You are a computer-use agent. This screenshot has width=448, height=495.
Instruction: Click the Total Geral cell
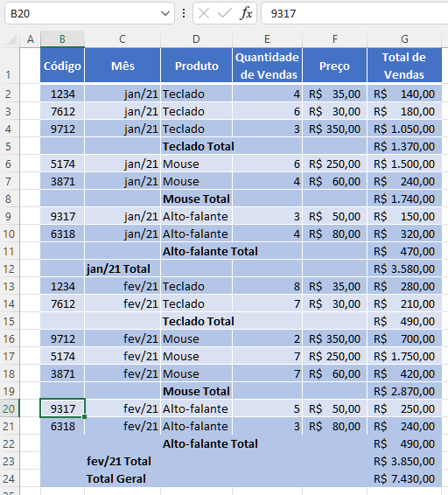point(122,479)
